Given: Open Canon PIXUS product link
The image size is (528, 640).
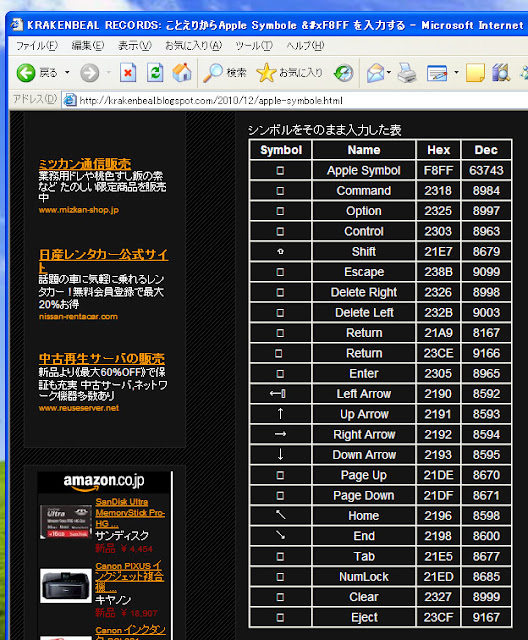Looking at the screenshot, I should (129, 577).
